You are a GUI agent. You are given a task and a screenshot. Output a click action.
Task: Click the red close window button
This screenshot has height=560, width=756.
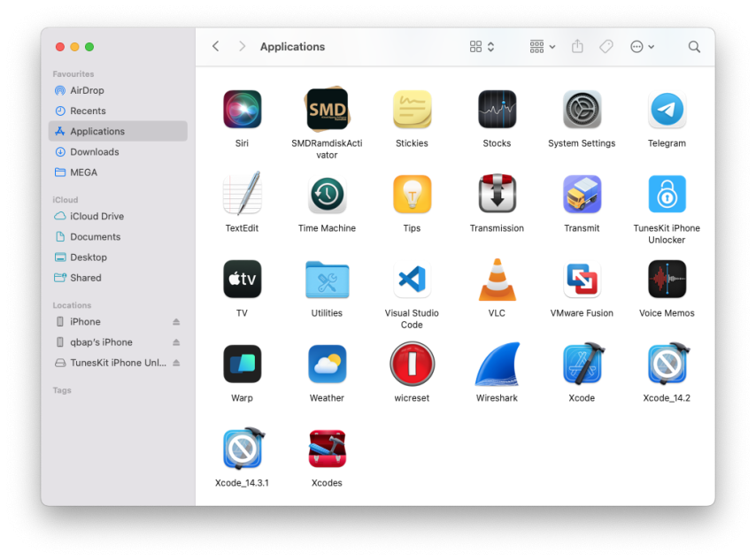coord(60,47)
